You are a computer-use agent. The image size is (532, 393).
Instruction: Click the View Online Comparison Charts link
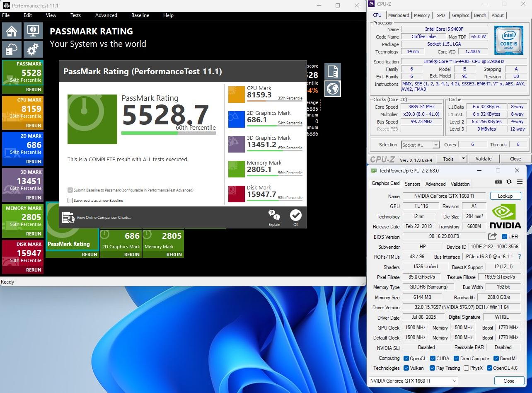(104, 218)
